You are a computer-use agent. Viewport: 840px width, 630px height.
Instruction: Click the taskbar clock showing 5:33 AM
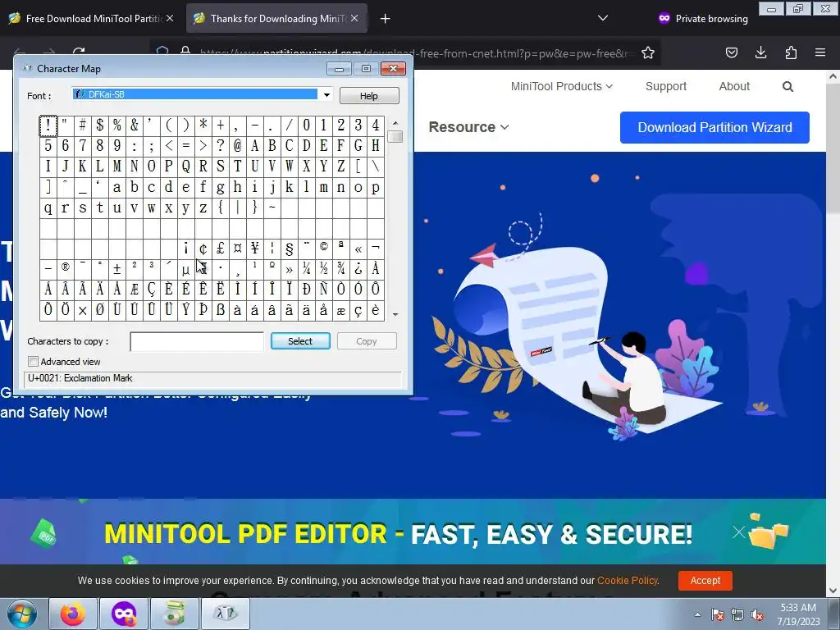pos(798,614)
